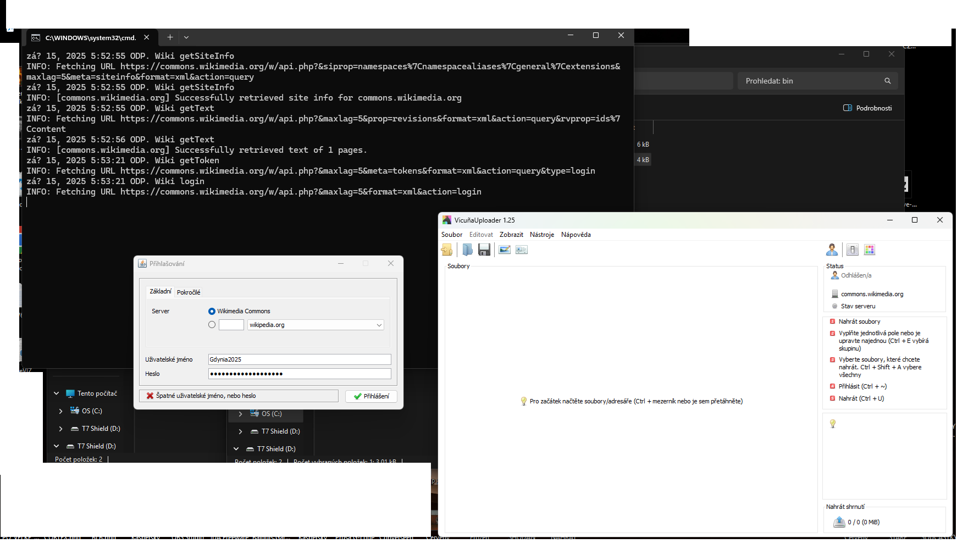The width and height of the screenshot is (963, 560).
Task: Select the radio button beside wikipedia.org
Action: (x=212, y=325)
